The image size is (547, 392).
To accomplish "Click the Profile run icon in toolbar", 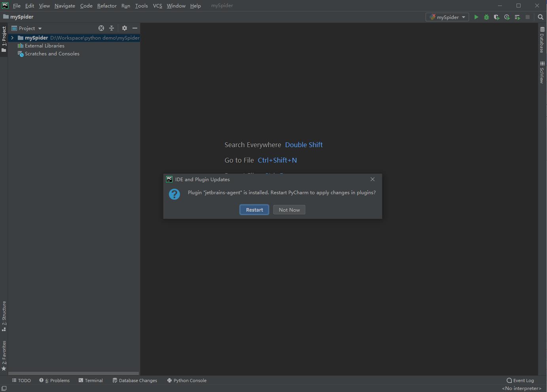I will pos(507,17).
